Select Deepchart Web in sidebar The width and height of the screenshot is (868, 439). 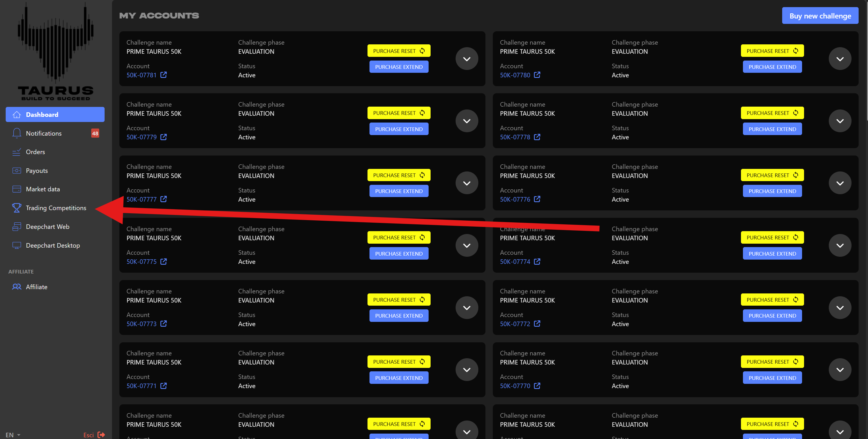pos(47,227)
